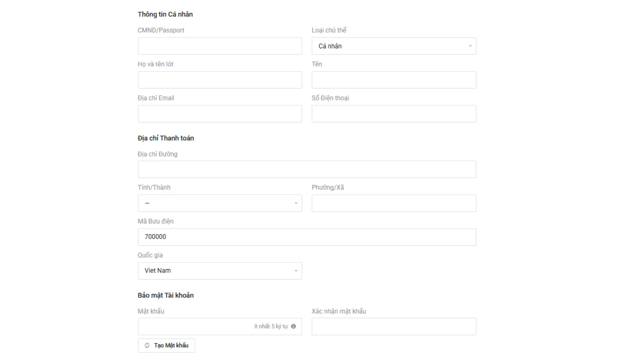Click the Quốc gia dropdown arrow
The height and width of the screenshot is (362, 644).
tap(296, 271)
